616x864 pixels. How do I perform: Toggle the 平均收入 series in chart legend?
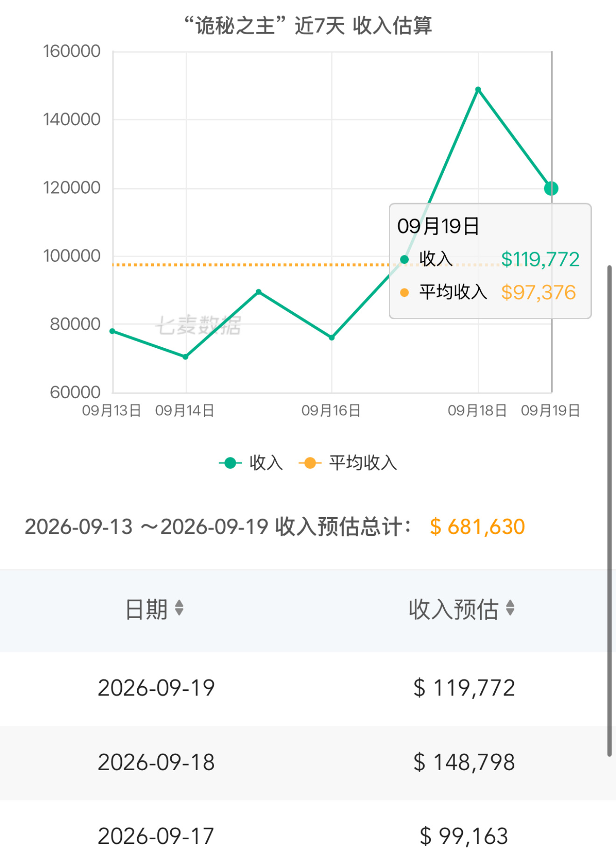click(348, 463)
